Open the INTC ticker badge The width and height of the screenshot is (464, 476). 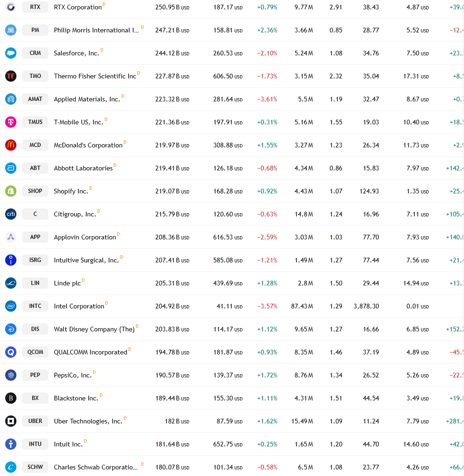pos(35,306)
